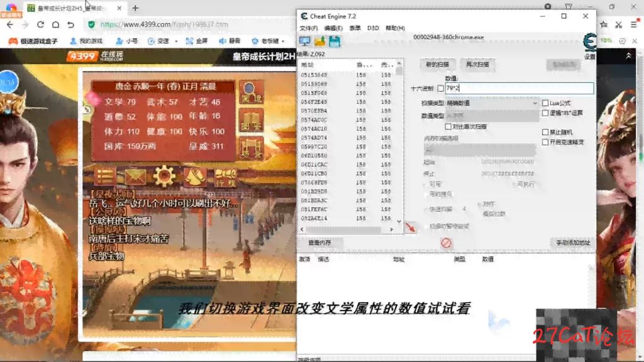
Task: Click the save floppy disk icon in Cheat Engine
Action: [x=335, y=41]
